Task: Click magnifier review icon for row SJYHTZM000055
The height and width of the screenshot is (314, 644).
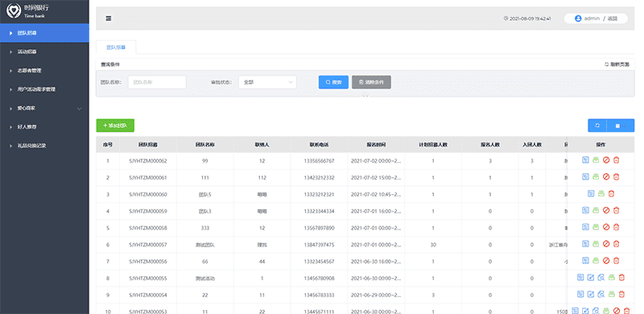Action: 601,278
